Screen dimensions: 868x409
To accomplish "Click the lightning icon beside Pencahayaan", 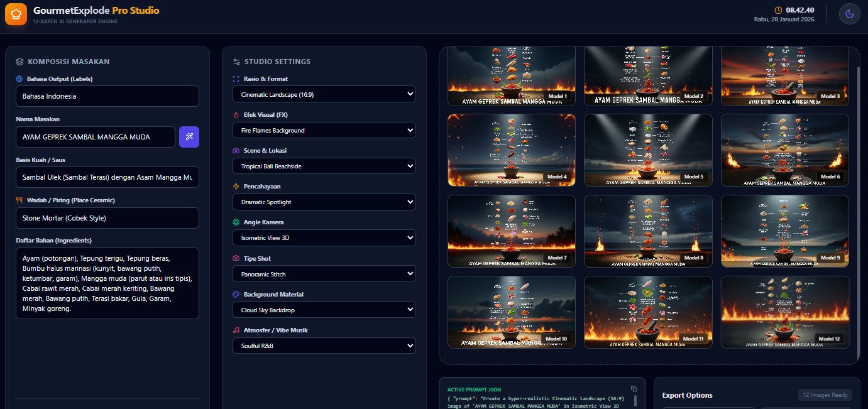I will pyautogui.click(x=236, y=187).
